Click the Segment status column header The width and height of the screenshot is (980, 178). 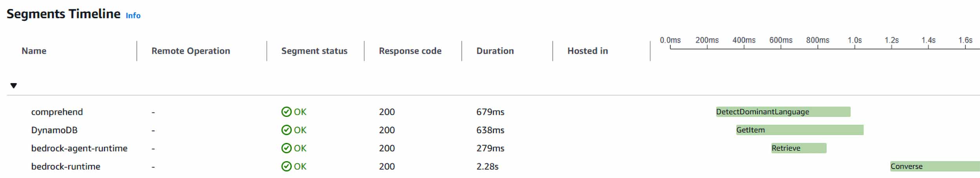[x=314, y=51]
